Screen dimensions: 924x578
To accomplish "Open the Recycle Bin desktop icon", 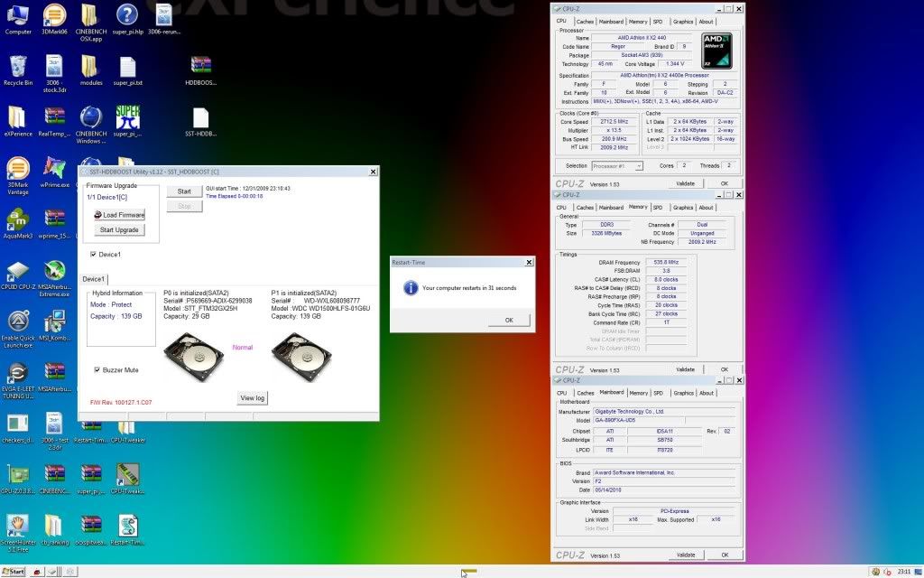I will pos(17,68).
